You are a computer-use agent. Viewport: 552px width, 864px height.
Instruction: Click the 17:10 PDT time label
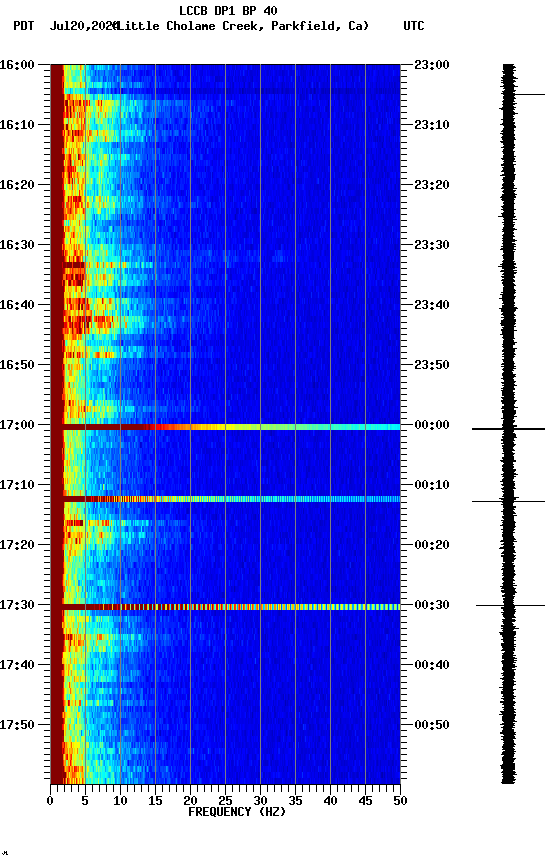(x=17, y=485)
